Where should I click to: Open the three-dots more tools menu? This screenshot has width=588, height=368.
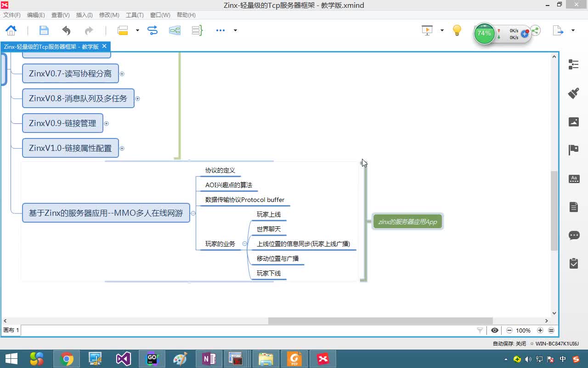point(220,30)
